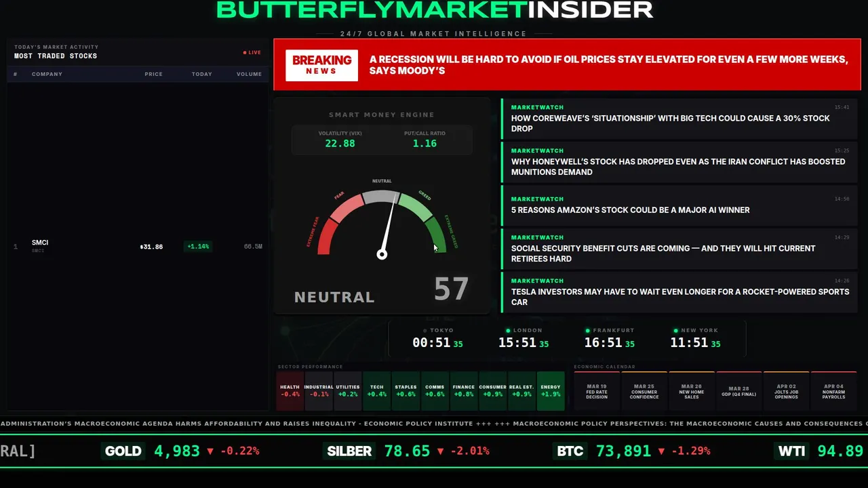868x488 pixels.
Task: Click the VIX value 22.88
Action: 340,144
